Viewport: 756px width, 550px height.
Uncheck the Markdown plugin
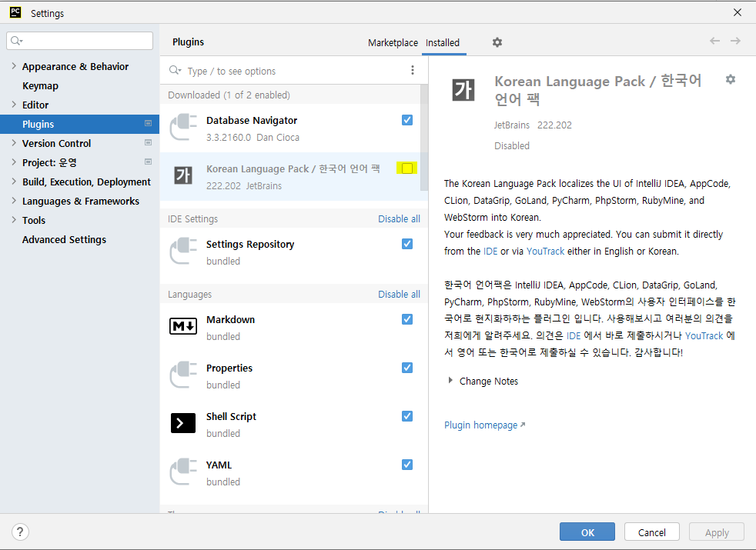point(407,318)
